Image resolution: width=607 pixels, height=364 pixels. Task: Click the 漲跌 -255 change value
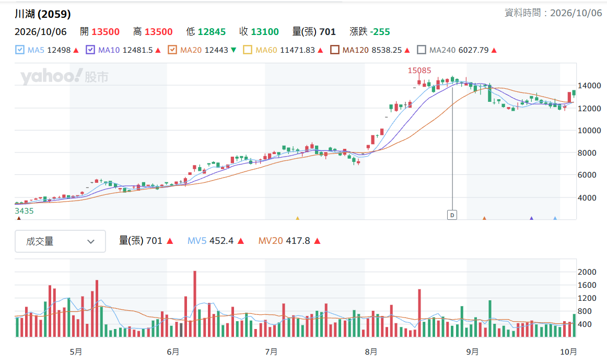(370, 32)
